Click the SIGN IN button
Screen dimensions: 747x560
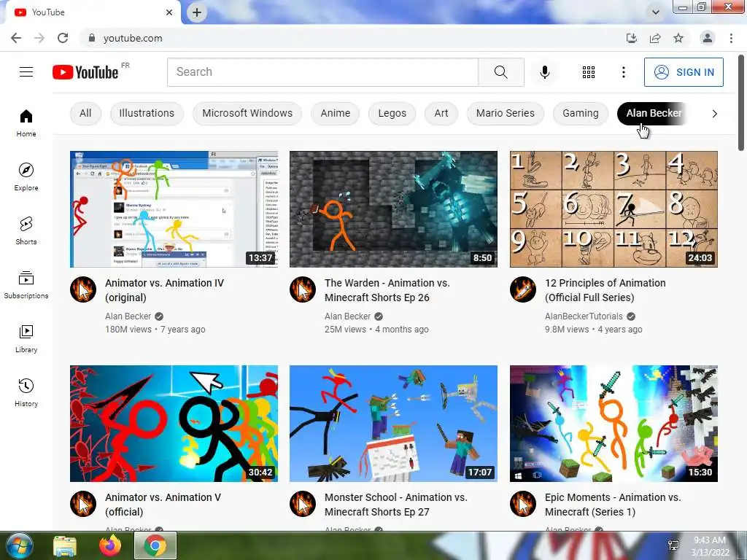coord(684,72)
